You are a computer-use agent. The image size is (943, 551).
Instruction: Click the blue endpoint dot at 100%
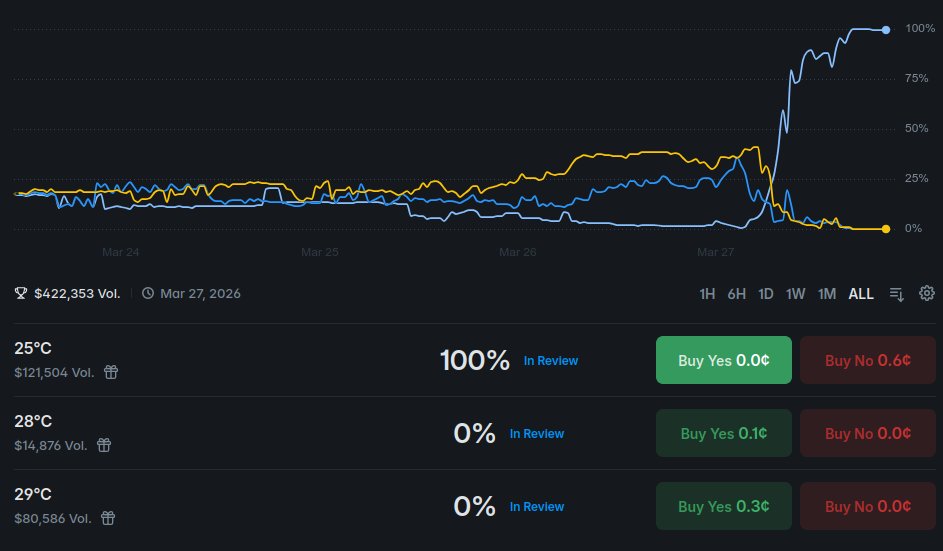click(x=886, y=30)
